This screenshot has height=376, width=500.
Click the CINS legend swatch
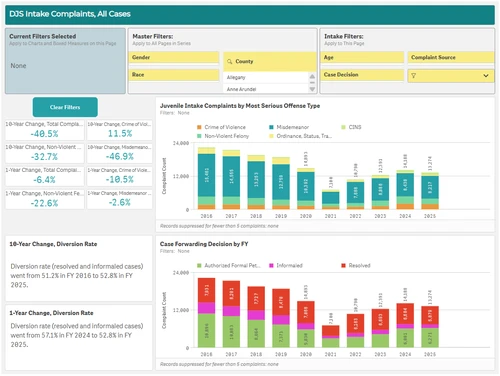click(x=343, y=127)
